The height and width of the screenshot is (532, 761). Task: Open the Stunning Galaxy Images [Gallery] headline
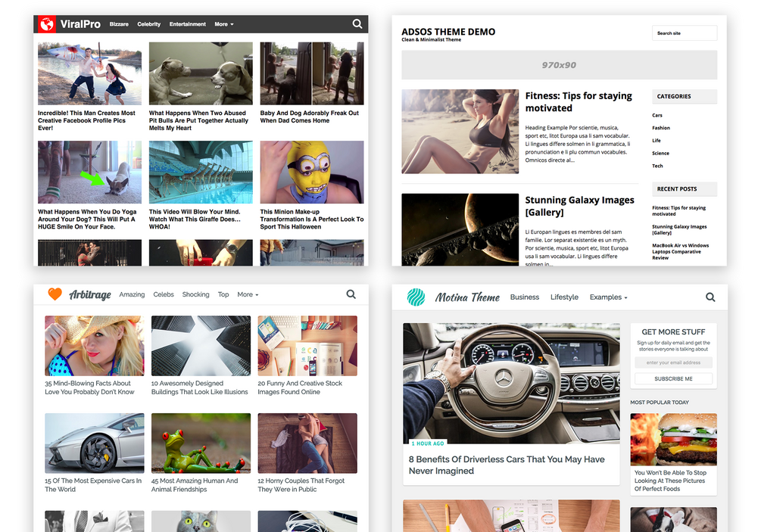coord(579,206)
